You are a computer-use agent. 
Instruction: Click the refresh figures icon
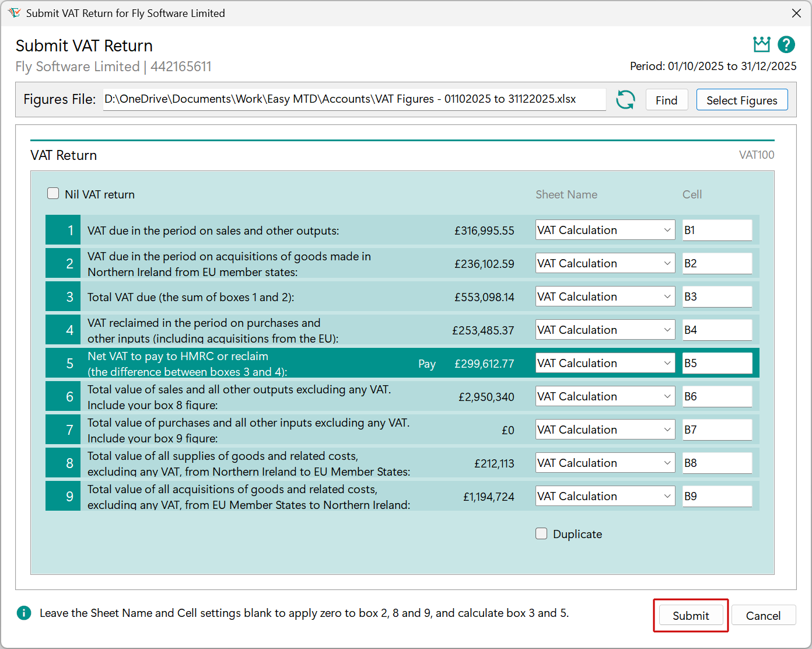pos(625,100)
